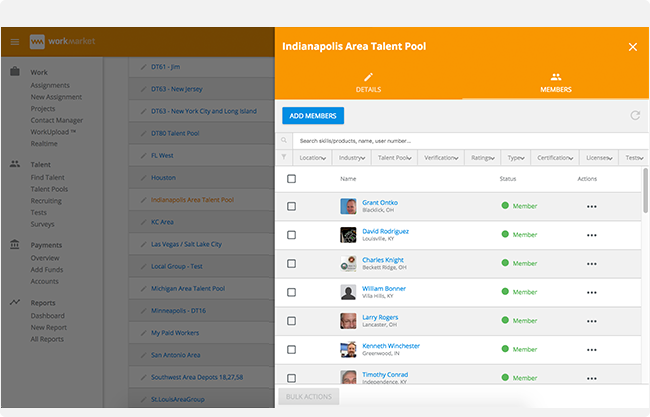
Task: Click the Add Members button
Action: point(313,116)
